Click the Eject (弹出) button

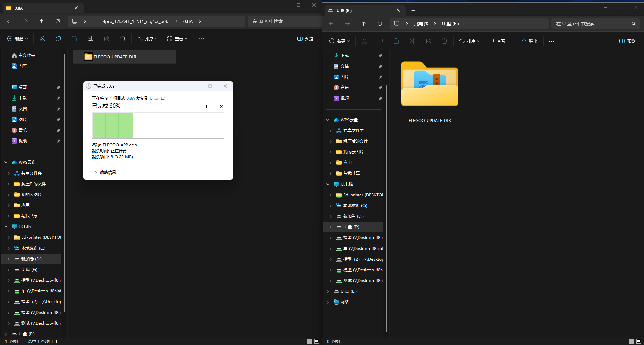529,41
